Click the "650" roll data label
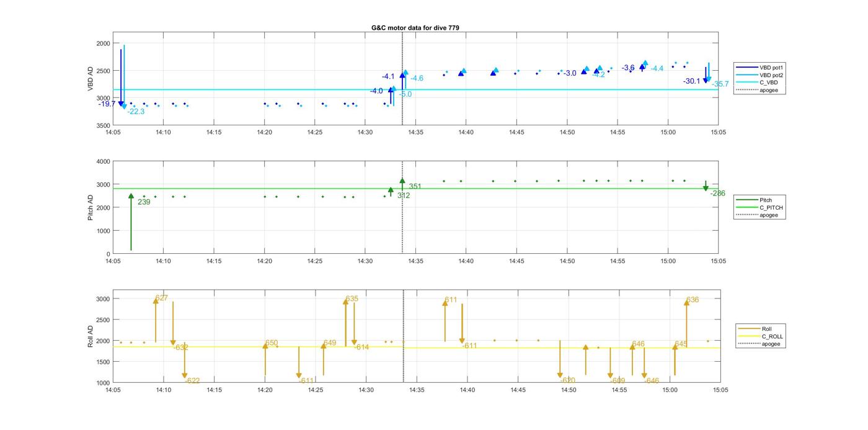 [x=272, y=343]
